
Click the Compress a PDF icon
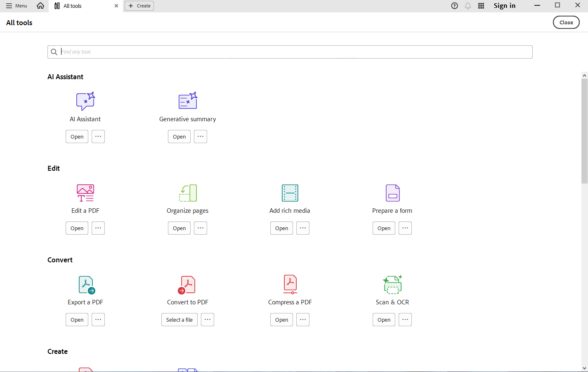[290, 285]
